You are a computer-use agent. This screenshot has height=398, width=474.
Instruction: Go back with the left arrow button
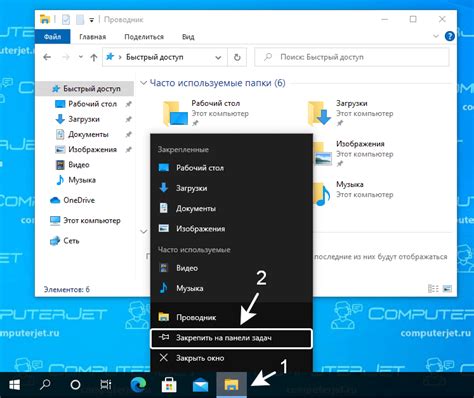click(47, 57)
